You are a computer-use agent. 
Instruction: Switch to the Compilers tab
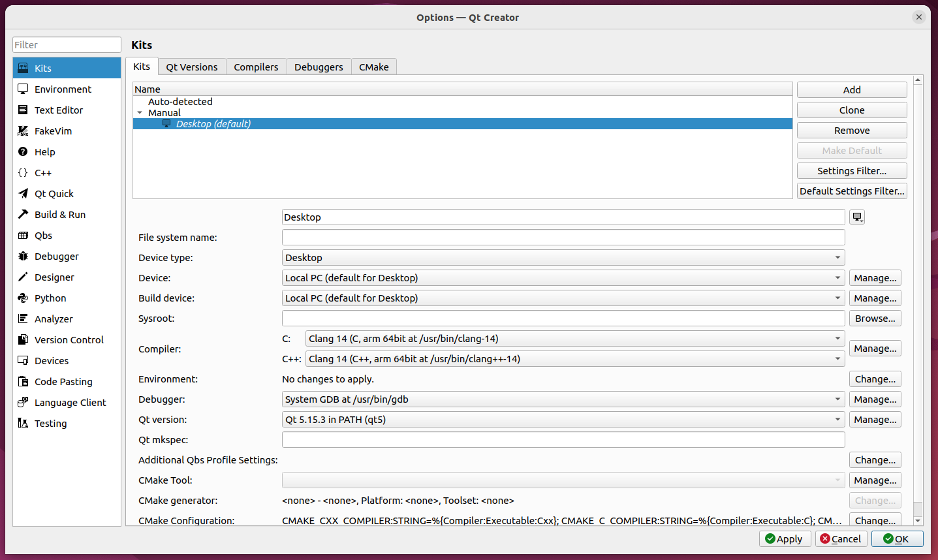256,67
